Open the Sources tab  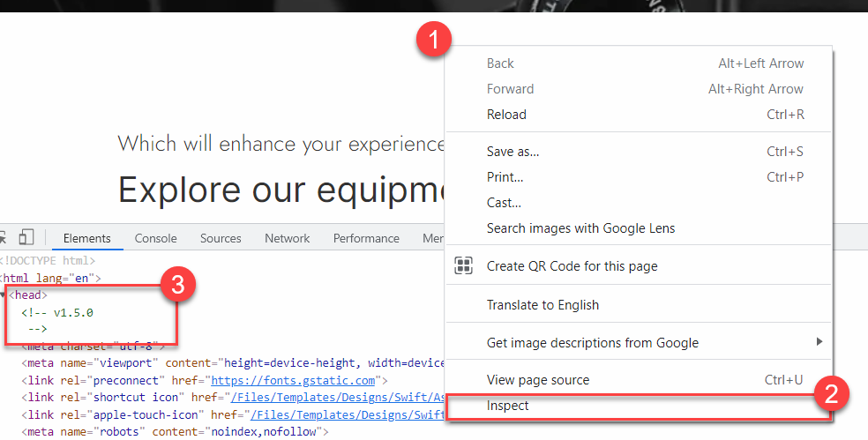coord(221,238)
